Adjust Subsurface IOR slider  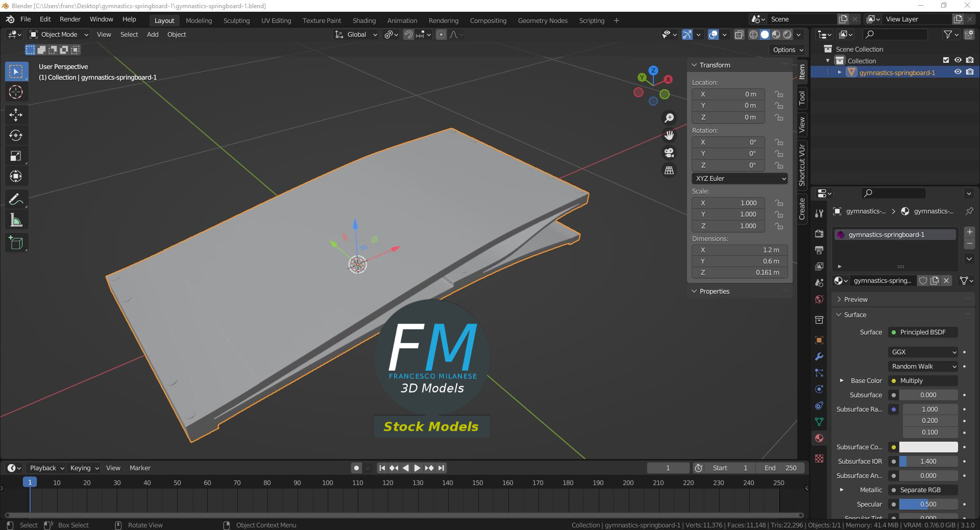(928, 462)
